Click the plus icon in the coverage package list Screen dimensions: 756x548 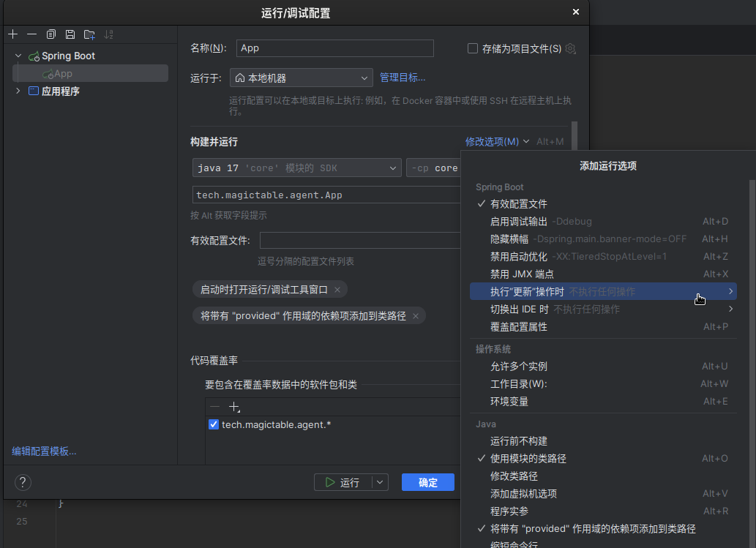pyautogui.click(x=234, y=407)
